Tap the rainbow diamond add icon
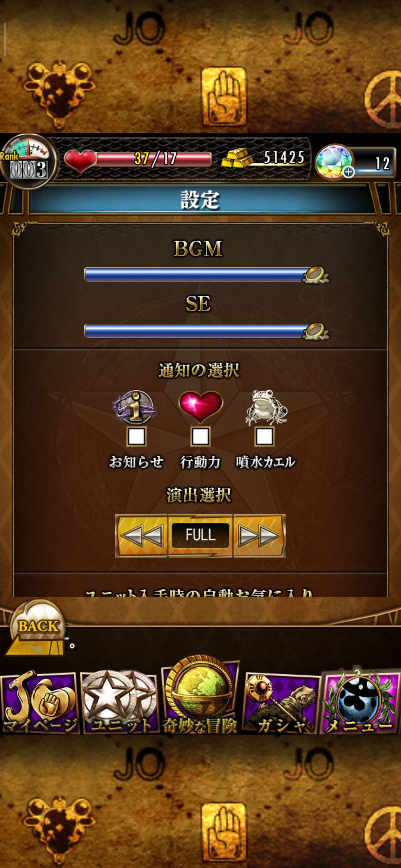This screenshot has height=868, width=401. click(334, 162)
